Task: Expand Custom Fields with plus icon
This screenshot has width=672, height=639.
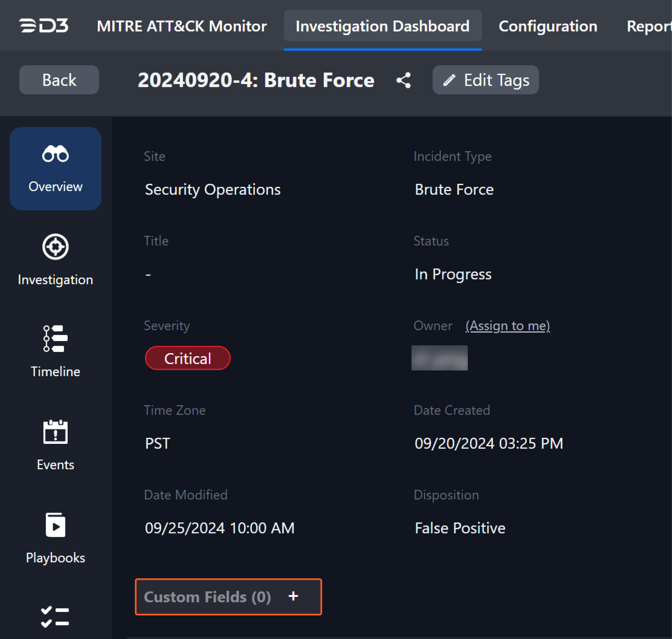Action: pyautogui.click(x=293, y=596)
